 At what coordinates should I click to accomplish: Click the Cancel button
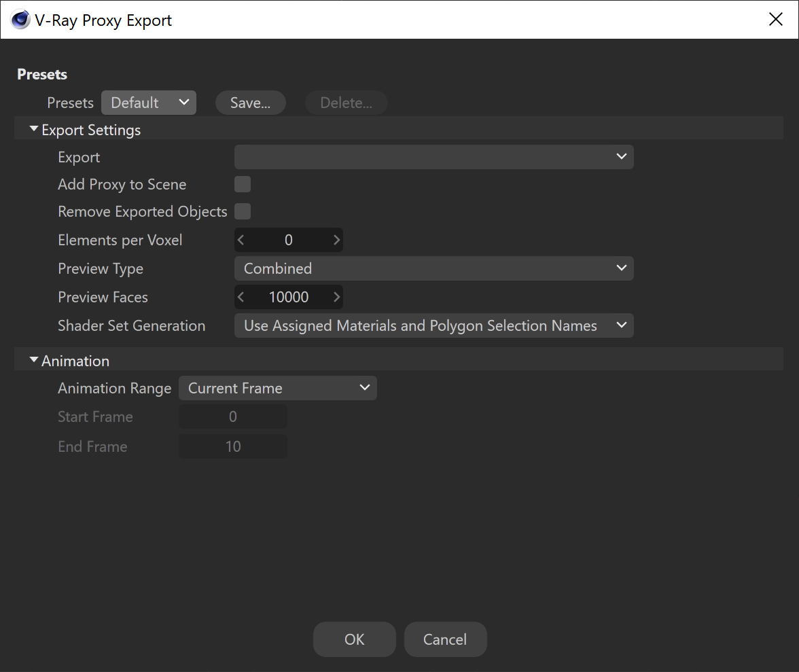tap(446, 639)
